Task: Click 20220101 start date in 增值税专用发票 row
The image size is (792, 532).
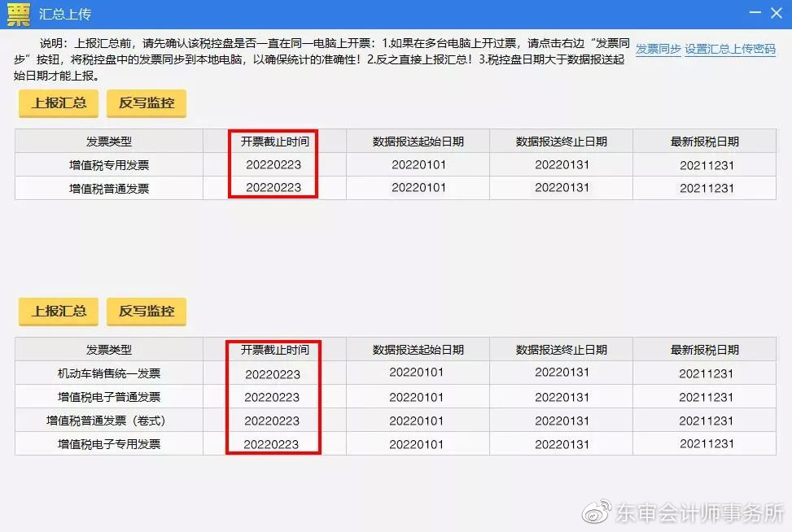Action: point(418,164)
